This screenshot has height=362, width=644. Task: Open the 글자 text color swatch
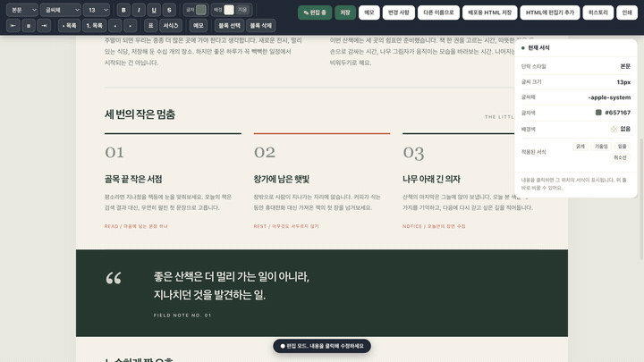pos(201,10)
